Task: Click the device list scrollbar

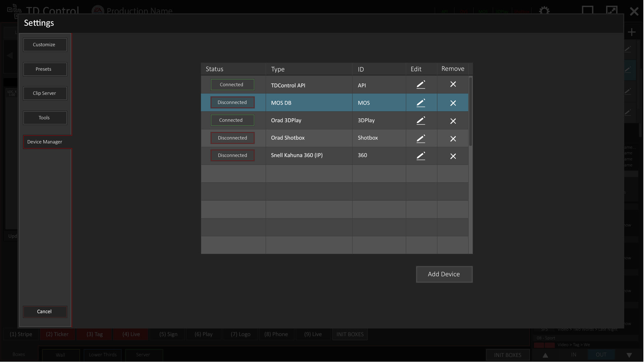Action: [x=470, y=112]
